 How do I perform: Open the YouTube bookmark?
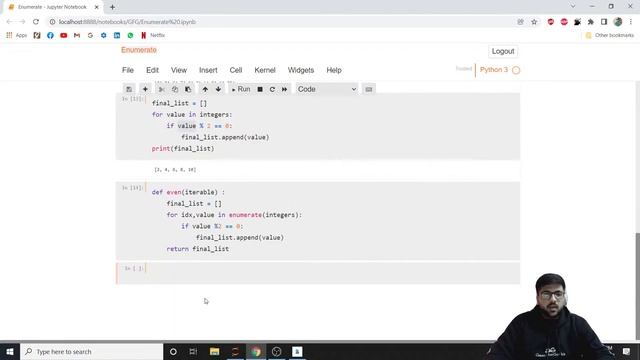tap(64, 36)
